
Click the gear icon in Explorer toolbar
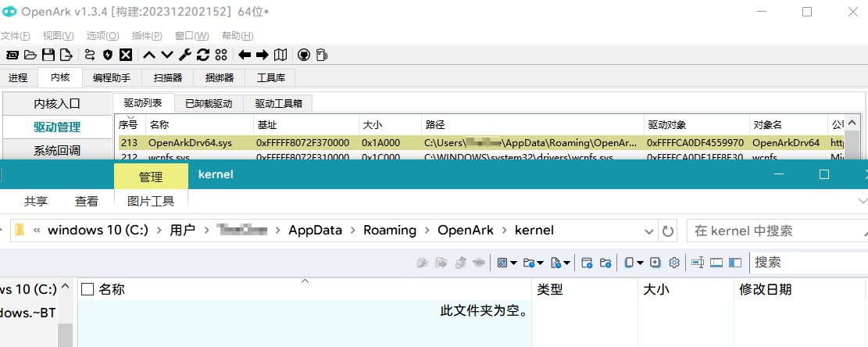[x=674, y=263]
